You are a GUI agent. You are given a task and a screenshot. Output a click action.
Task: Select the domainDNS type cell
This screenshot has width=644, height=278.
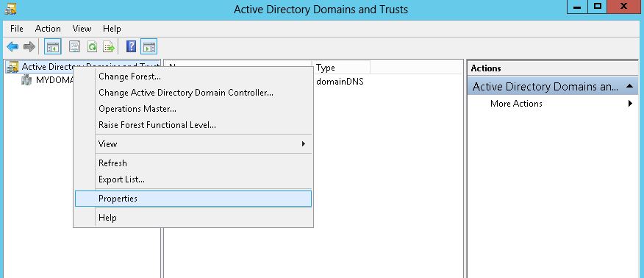tap(340, 82)
